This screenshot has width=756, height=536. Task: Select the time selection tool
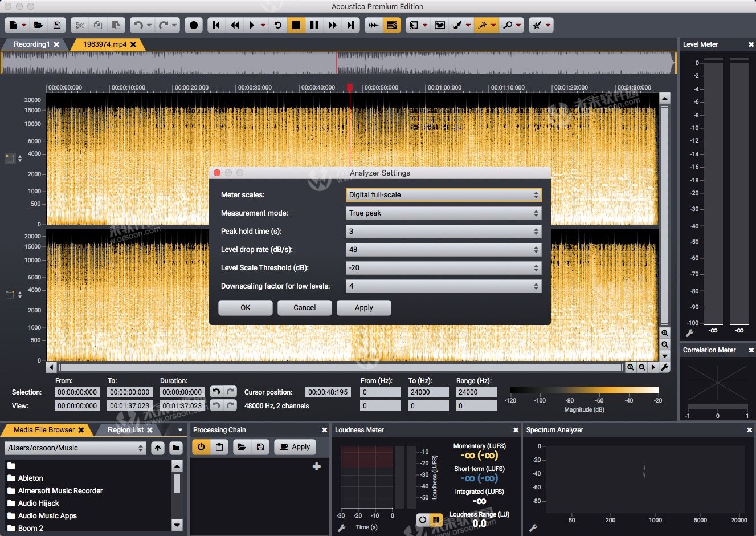414,25
